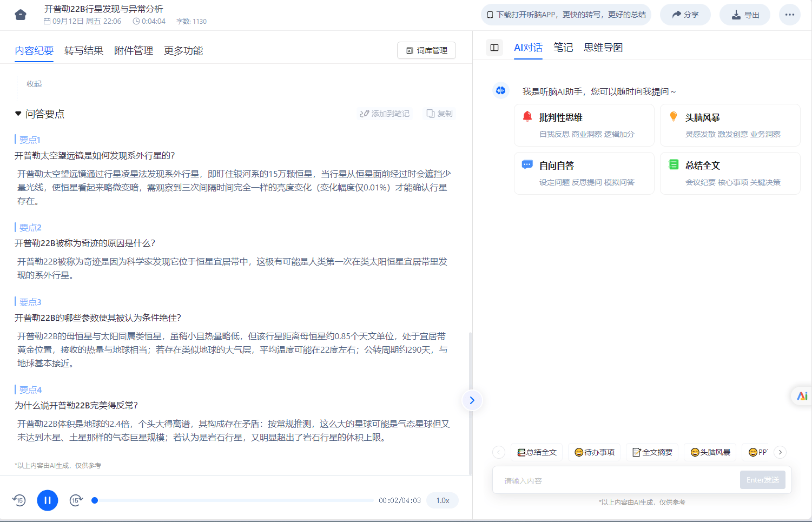Image resolution: width=812 pixels, height=522 pixels.
Task: Collapse the 问答要点 section
Action: tap(18, 114)
